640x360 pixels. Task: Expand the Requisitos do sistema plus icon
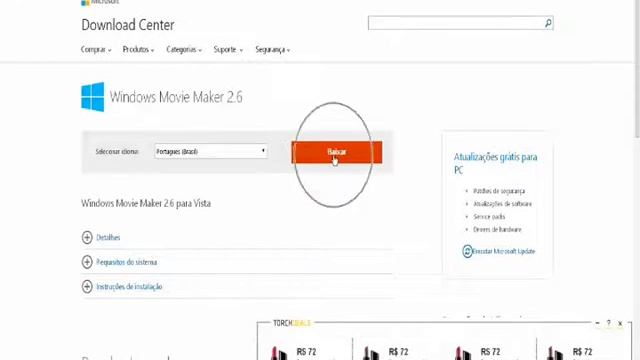pos(87,262)
